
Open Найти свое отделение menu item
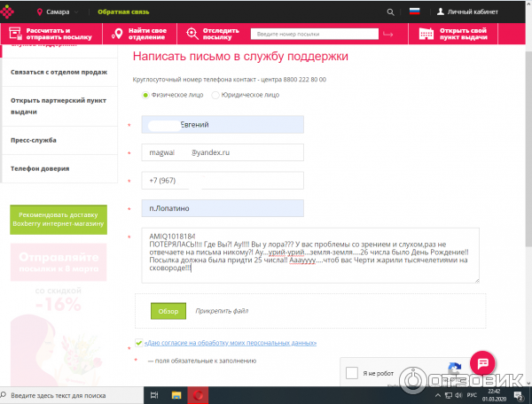tap(141, 34)
